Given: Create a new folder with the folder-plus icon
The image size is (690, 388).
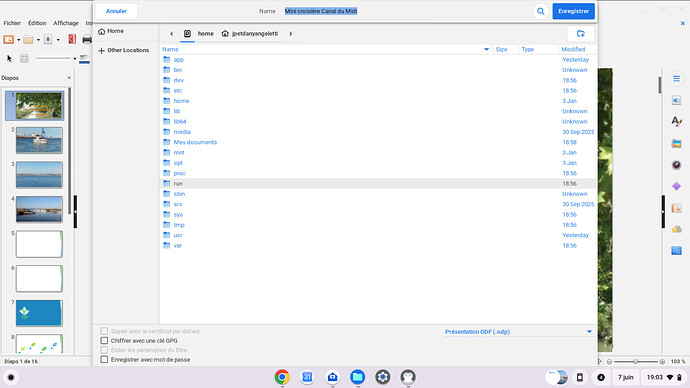Looking at the screenshot, I should 580,33.
